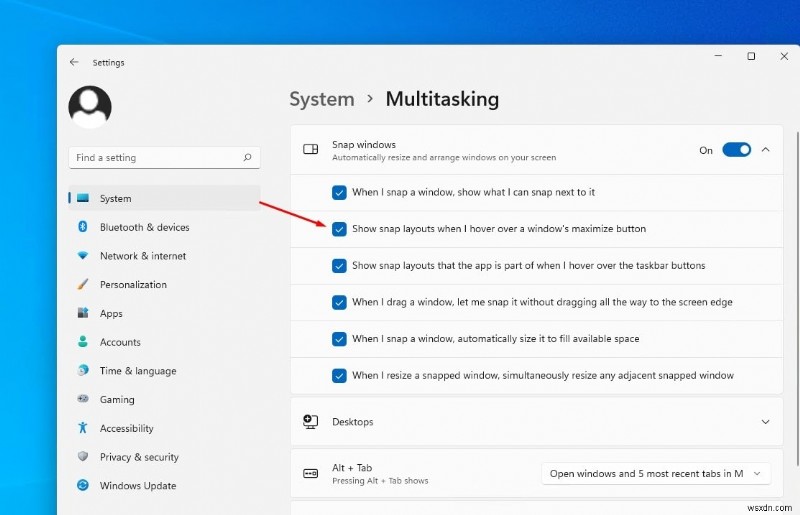Click the Gaming controller icon
The image size is (800, 515).
pyautogui.click(x=83, y=399)
